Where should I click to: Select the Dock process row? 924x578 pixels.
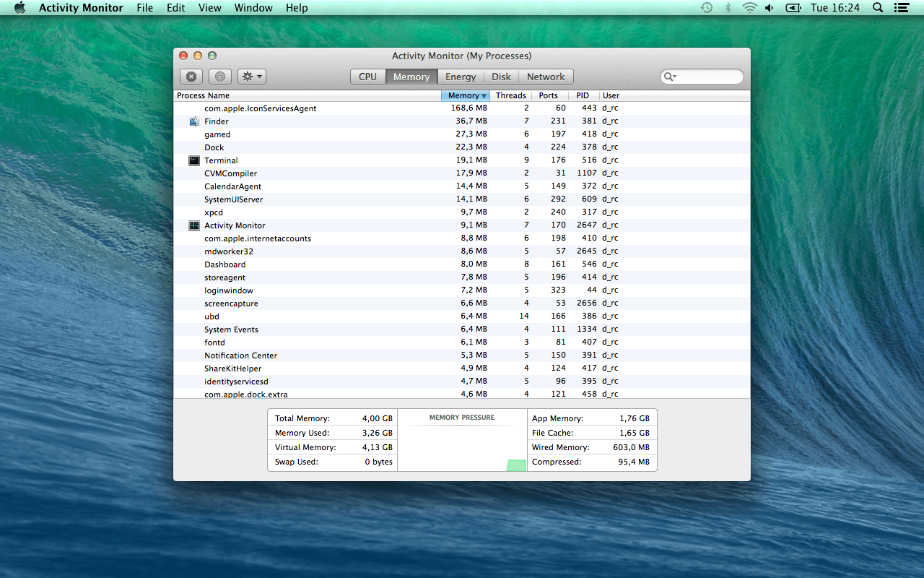tap(462, 147)
